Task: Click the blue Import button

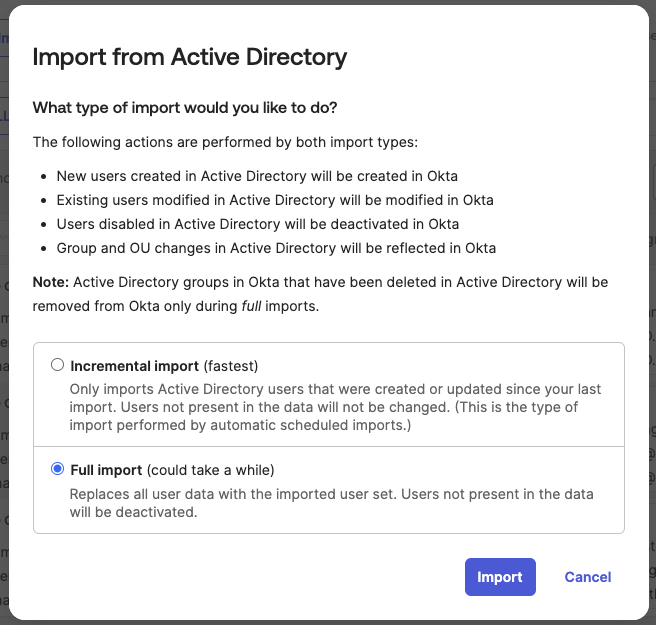Action: point(500,577)
